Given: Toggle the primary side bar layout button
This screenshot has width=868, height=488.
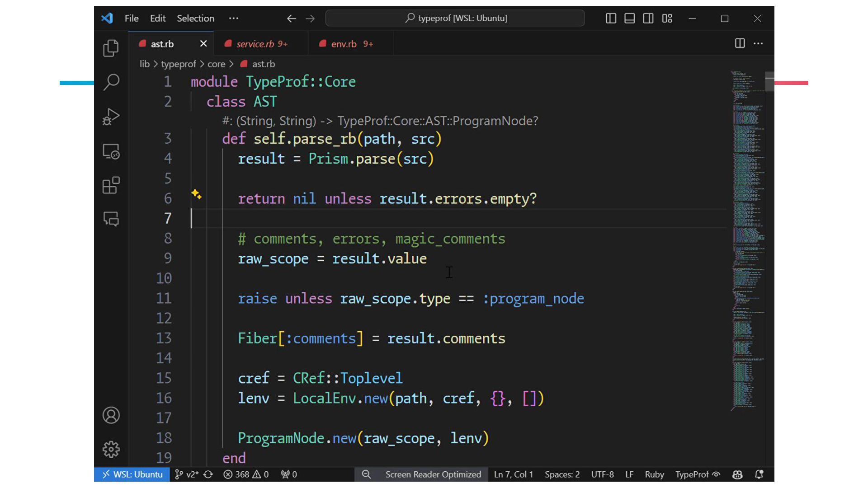Looking at the screenshot, I should tap(611, 19).
